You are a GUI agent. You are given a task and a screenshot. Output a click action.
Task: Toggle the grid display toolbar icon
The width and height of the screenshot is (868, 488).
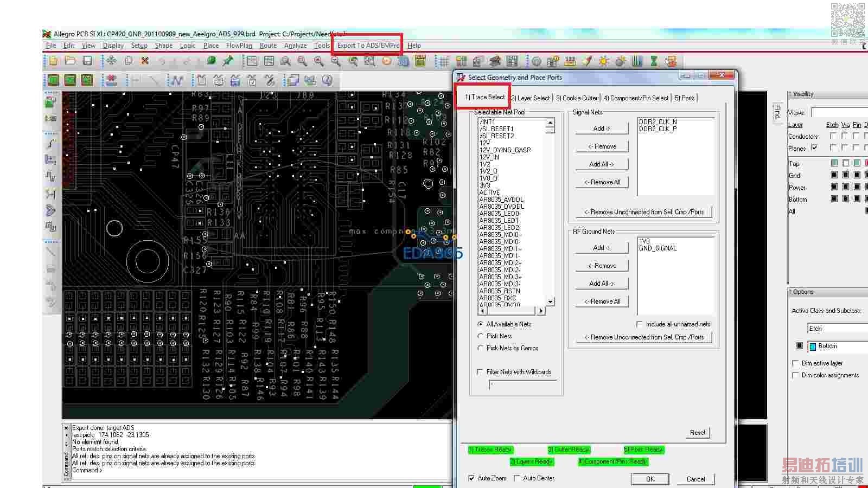444,61
